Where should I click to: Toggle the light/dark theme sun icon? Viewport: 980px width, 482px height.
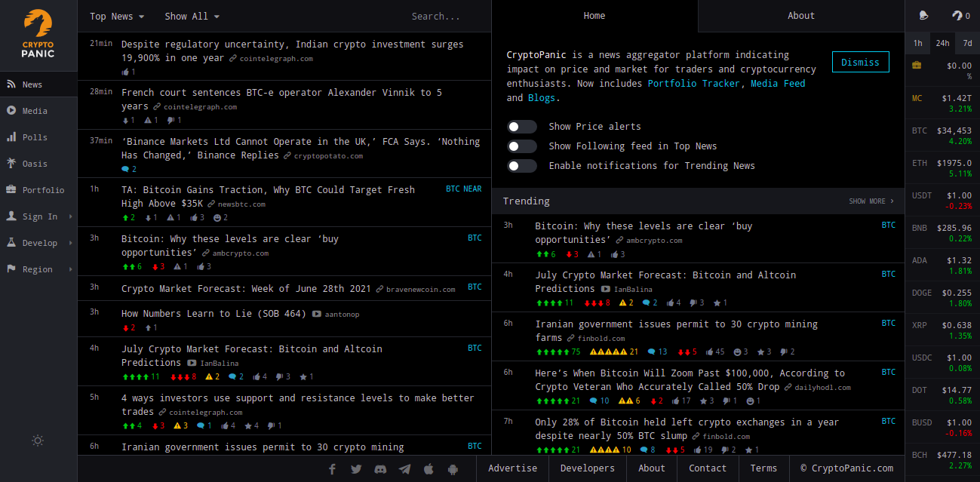pyautogui.click(x=38, y=441)
